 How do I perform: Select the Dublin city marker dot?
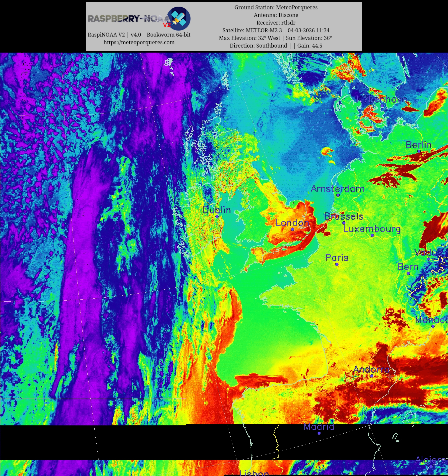click(217, 217)
